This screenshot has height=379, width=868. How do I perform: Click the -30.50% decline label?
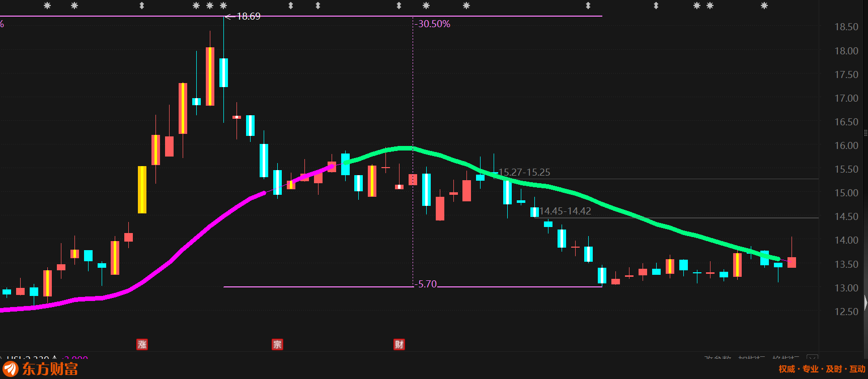tap(434, 24)
